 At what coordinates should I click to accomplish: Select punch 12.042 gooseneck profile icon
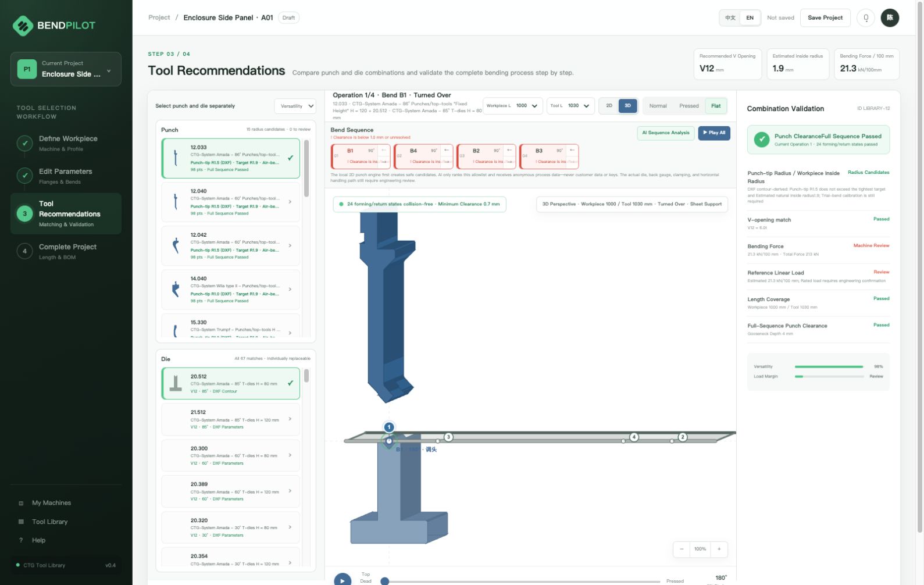[x=176, y=245]
